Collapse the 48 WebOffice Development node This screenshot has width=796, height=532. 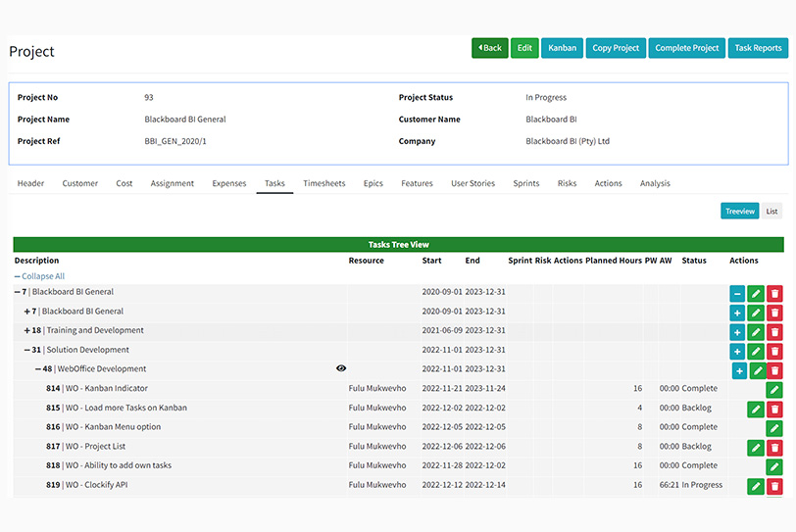[x=38, y=369]
